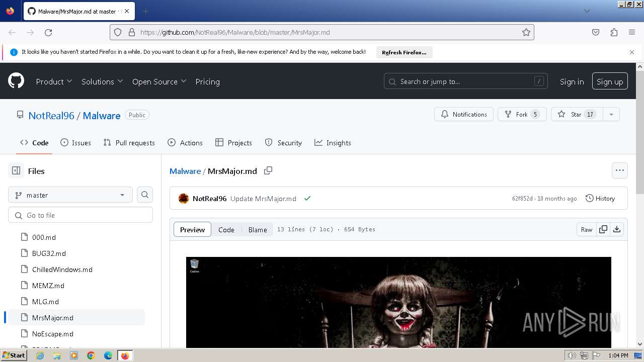Click the GitHub octocat logo

click(16, 80)
